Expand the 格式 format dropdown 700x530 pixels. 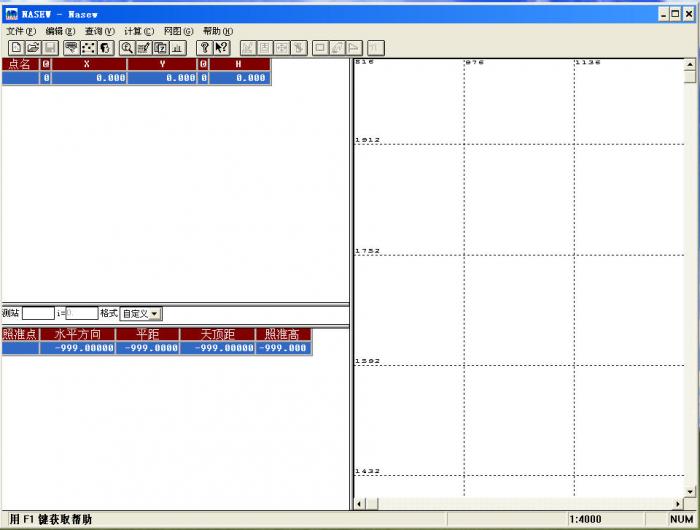pyautogui.click(x=155, y=314)
